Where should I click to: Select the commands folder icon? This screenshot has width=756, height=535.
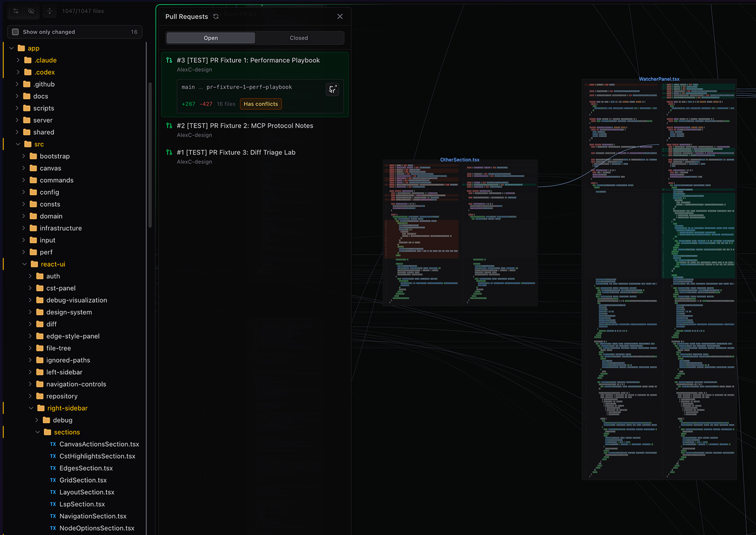[x=33, y=180]
